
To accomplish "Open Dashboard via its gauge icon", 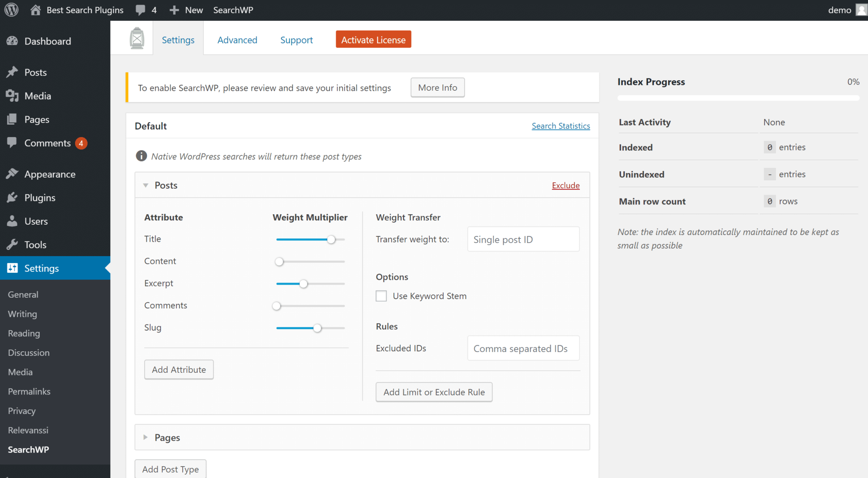I will (12, 41).
